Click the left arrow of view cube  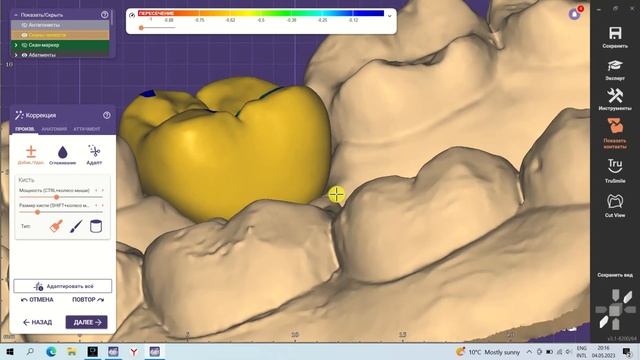(601, 310)
